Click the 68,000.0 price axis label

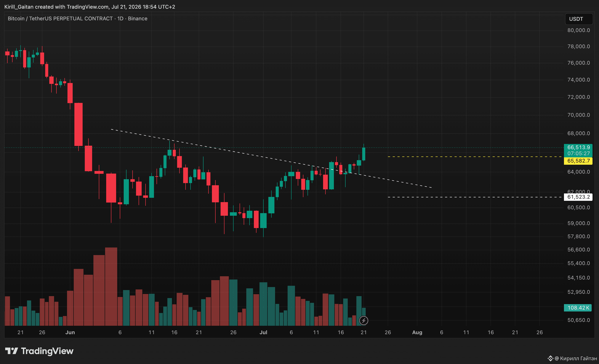(x=579, y=133)
